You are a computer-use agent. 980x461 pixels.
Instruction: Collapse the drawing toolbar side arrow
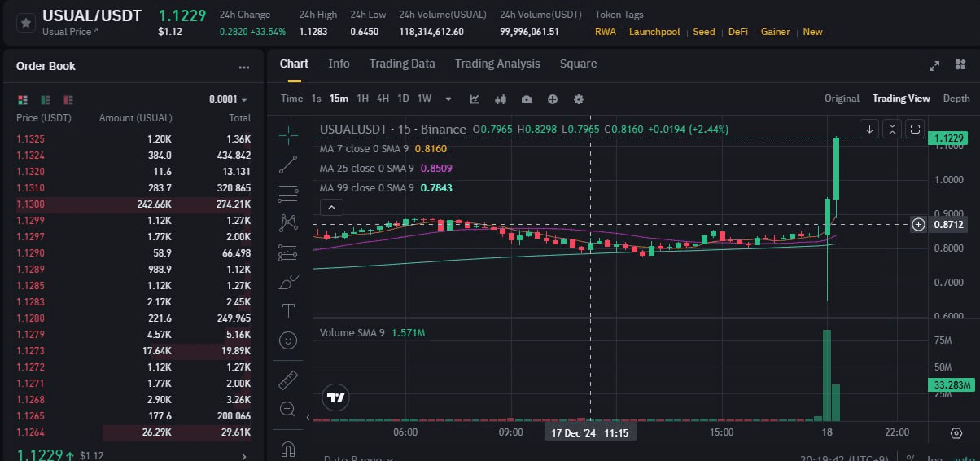click(308, 417)
